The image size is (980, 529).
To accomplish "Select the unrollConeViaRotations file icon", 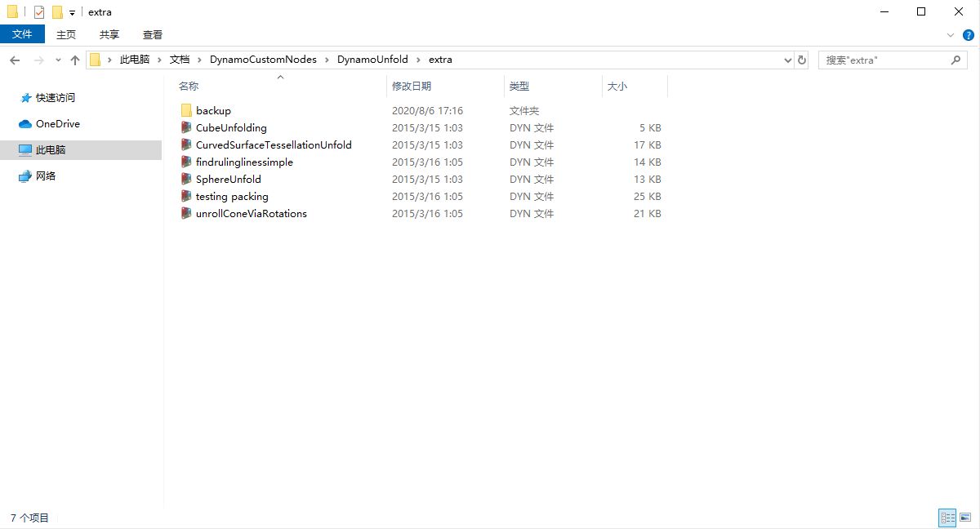I will coord(186,214).
